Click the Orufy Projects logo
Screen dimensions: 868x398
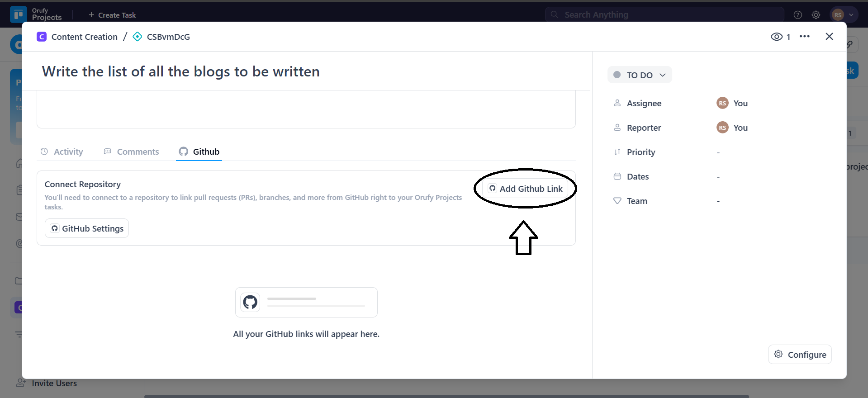[x=36, y=14]
